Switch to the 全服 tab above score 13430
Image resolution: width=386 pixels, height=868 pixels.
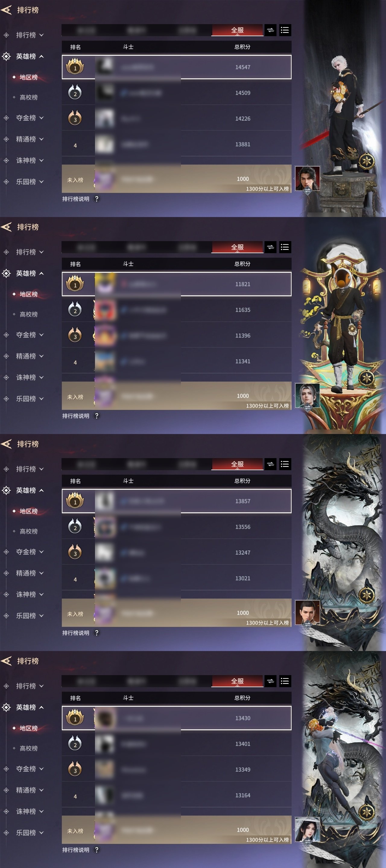(237, 681)
